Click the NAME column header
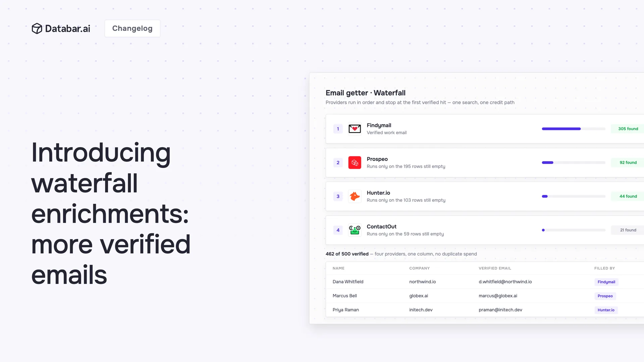 click(338, 268)
